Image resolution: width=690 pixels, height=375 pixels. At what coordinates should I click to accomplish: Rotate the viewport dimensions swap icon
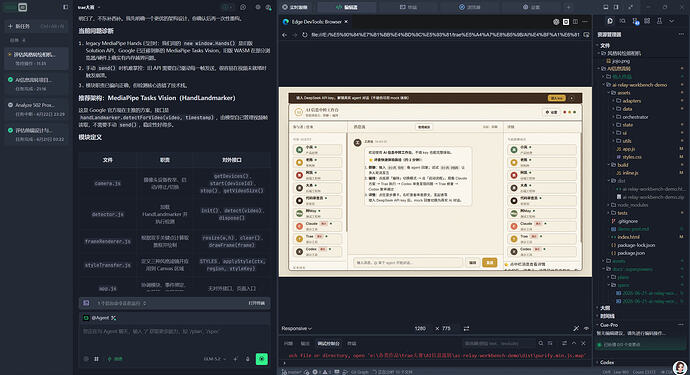coord(466,328)
